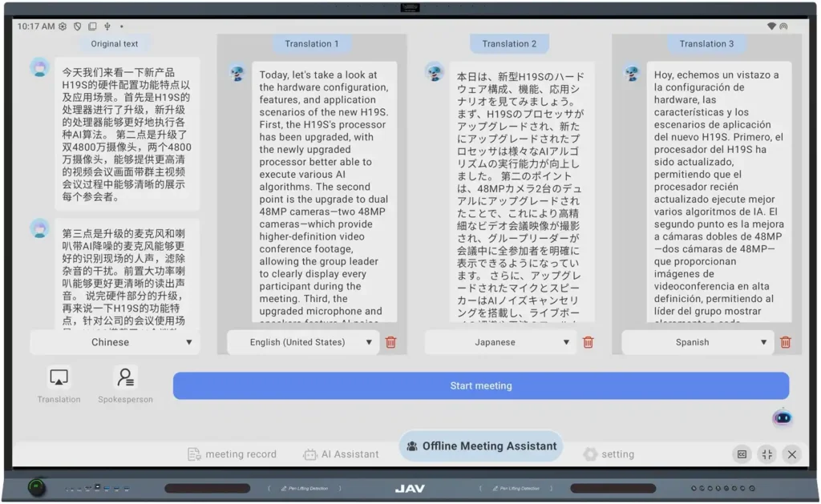Click the speaker avatar beside second Chinese message
This screenshot has height=504, width=821.
click(40, 228)
